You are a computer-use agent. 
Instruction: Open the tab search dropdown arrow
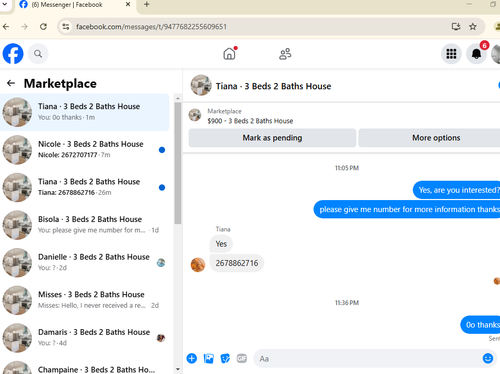coord(5,4)
